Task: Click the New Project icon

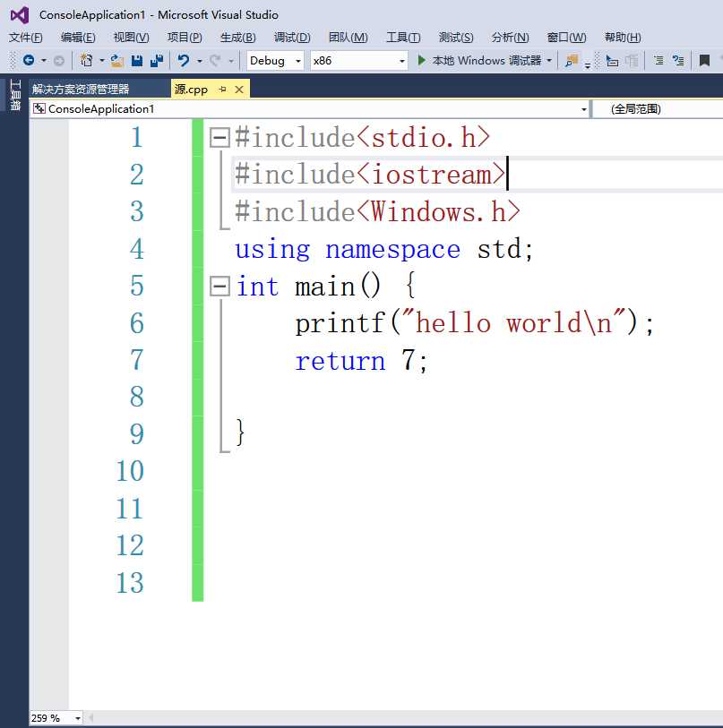Action: point(86,60)
